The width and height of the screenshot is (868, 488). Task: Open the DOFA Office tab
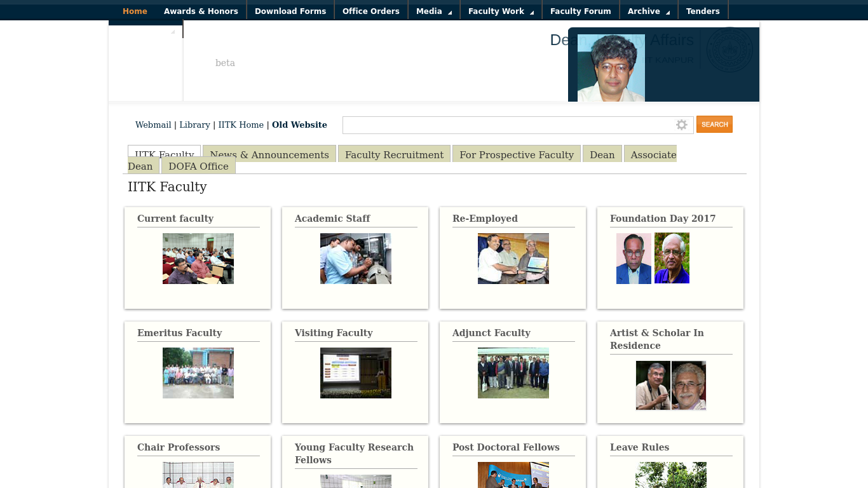point(198,166)
